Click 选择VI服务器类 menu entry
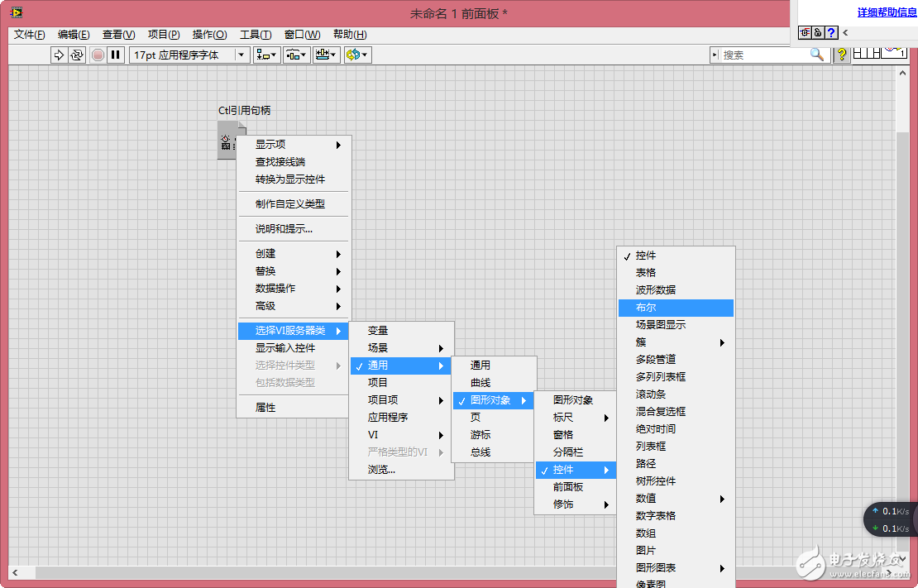This screenshot has height=588, width=918. pyautogui.click(x=294, y=331)
